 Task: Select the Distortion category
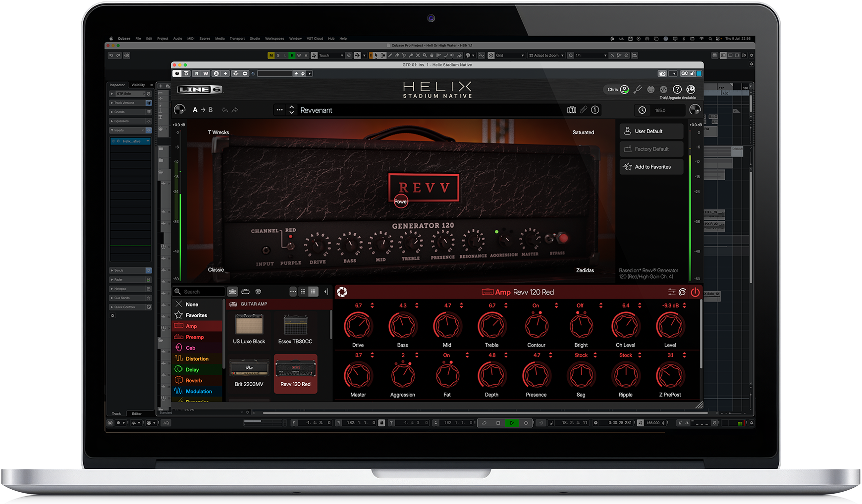(x=197, y=359)
